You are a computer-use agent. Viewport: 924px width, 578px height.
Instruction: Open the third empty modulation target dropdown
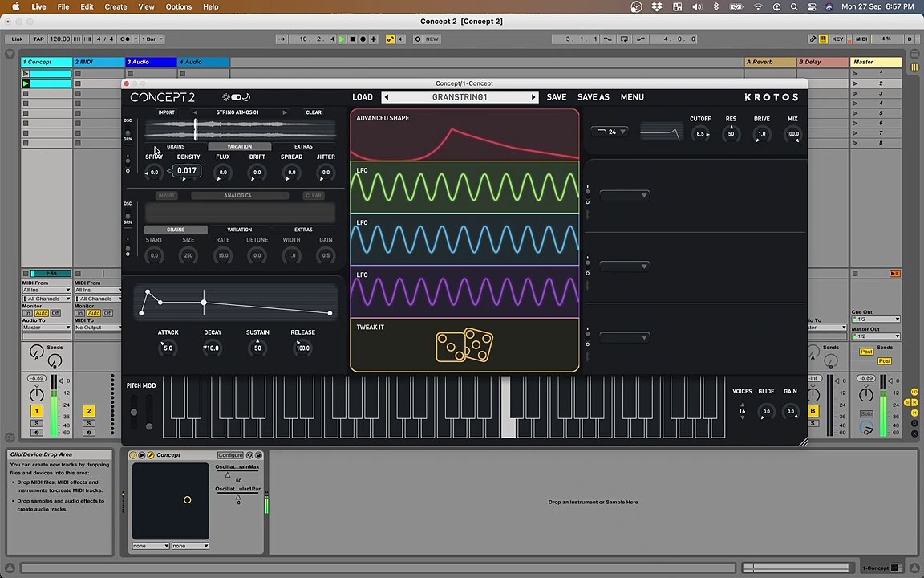pyautogui.click(x=625, y=337)
